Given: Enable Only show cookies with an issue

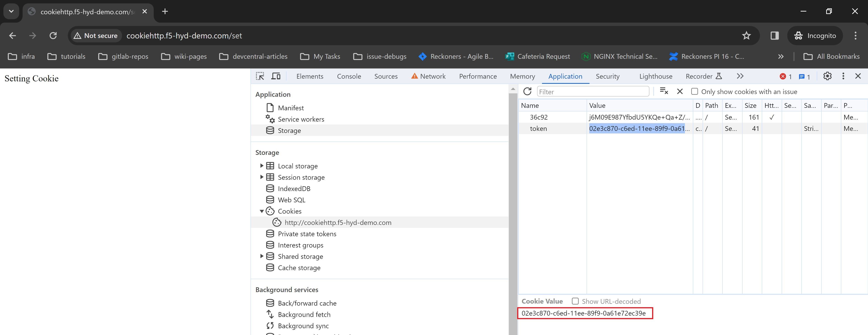Looking at the screenshot, I should [694, 92].
